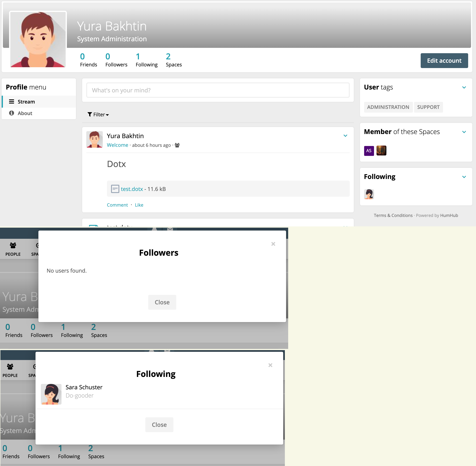Click the visibility group icon next to post timestamp
This screenshot has width=476, height=466.
(177, 145)
